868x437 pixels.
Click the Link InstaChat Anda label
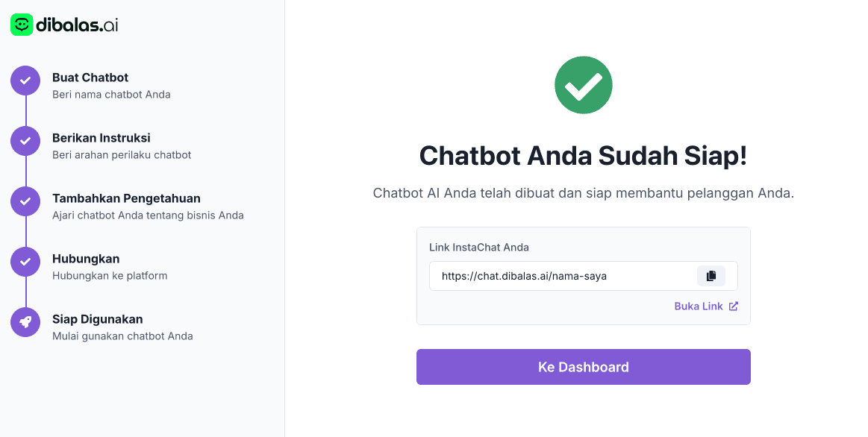[478, 247]
